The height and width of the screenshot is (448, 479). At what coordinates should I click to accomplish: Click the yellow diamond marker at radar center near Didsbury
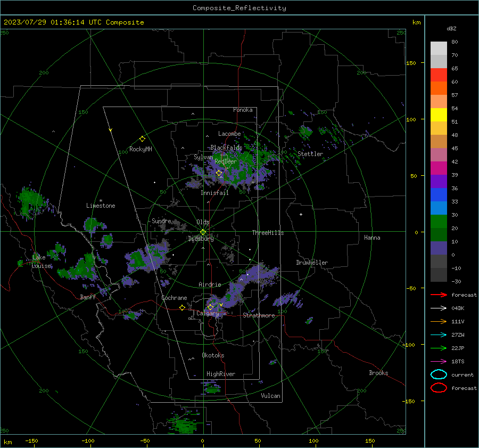(x=203, y=232)
